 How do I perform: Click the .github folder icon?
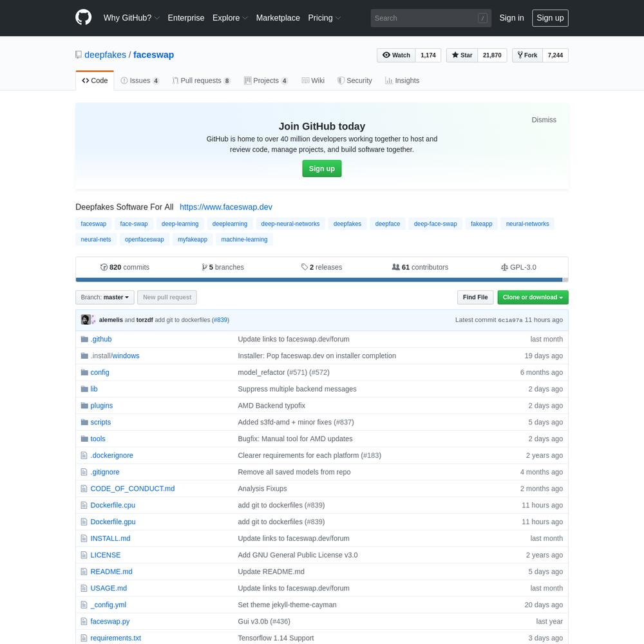[84, 339]
